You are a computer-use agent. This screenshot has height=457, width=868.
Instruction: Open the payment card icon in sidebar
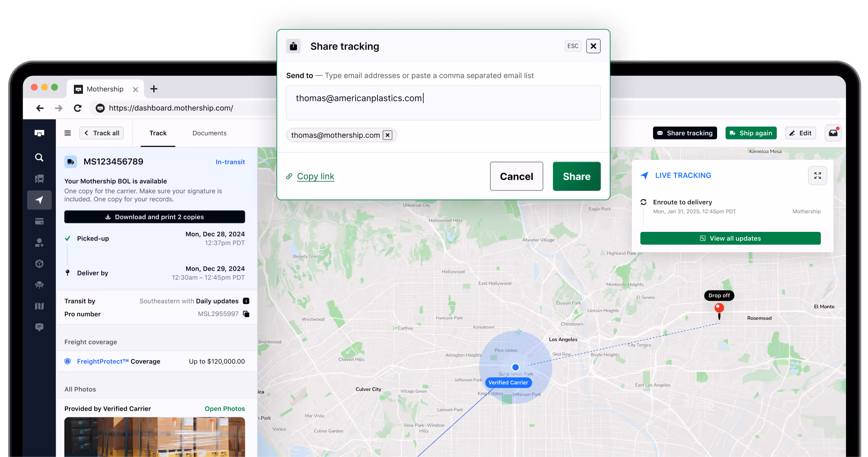(x=39, y=221)
